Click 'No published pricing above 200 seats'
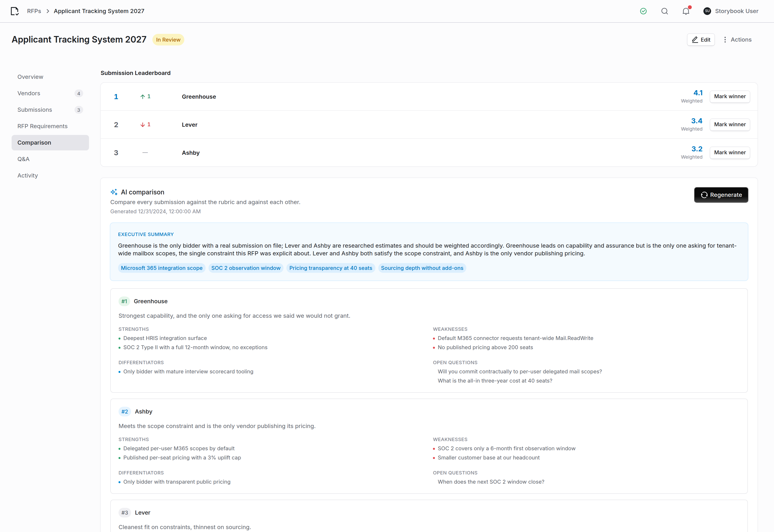Screen dimensions: 774x532 click(485, 347)
